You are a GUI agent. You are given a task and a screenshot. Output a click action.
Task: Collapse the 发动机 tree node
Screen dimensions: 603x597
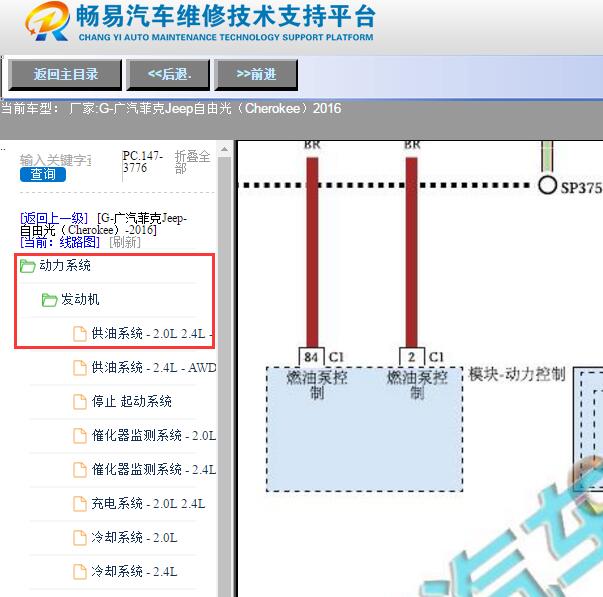point(80,299)
